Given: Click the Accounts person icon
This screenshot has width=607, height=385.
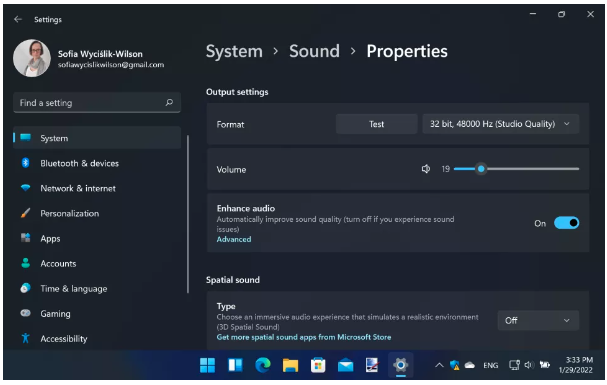Looking at the screenshot, I should (26, 263).
